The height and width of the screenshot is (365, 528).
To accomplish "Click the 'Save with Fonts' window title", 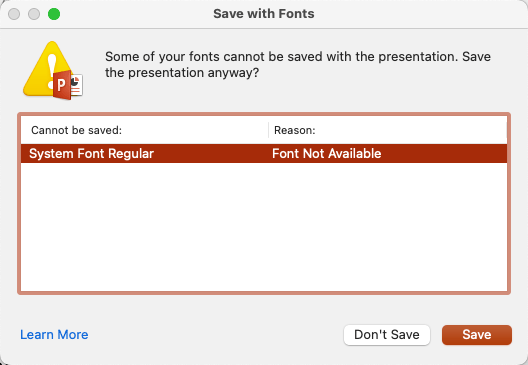I will click(264, 14).
